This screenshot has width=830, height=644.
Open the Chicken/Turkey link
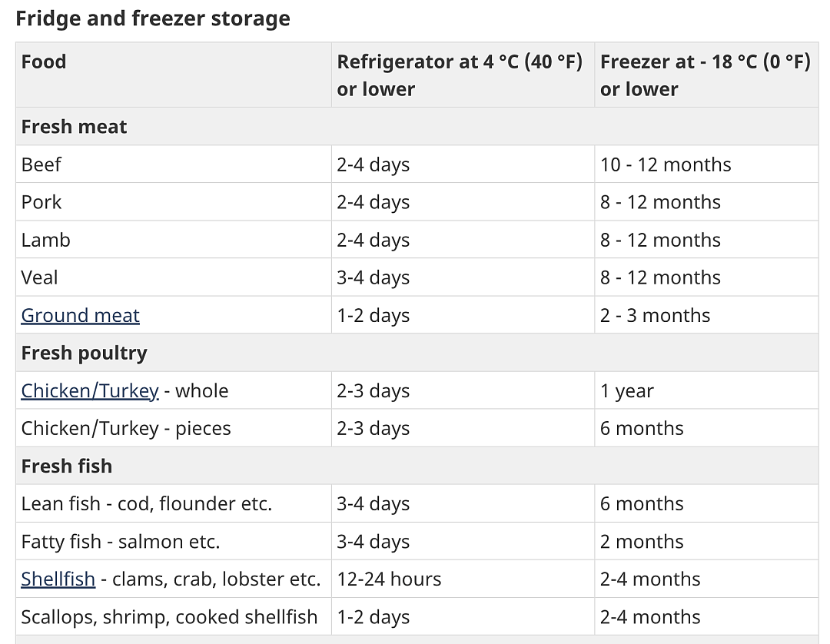pos(90,390)
